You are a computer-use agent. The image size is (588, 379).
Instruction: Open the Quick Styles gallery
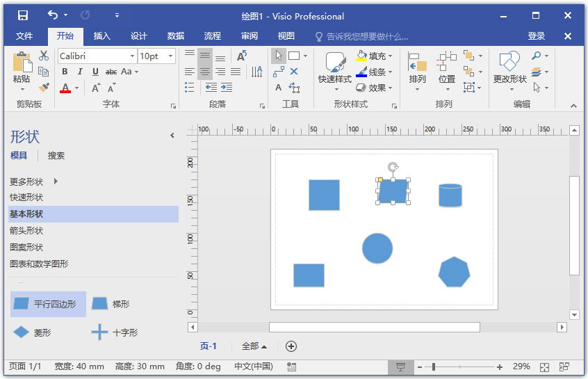tap(336, 72)
